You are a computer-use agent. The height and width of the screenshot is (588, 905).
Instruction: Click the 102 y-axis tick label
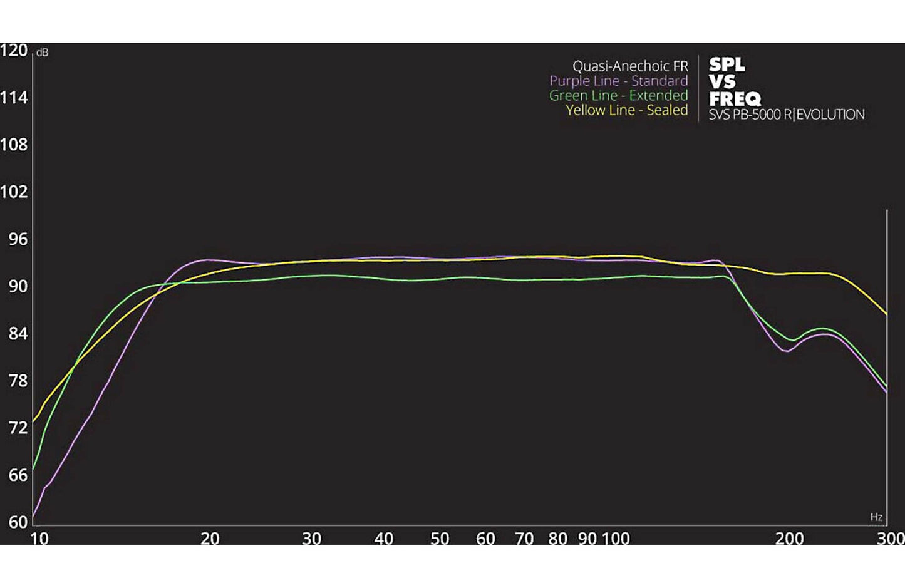pos(14,192)
